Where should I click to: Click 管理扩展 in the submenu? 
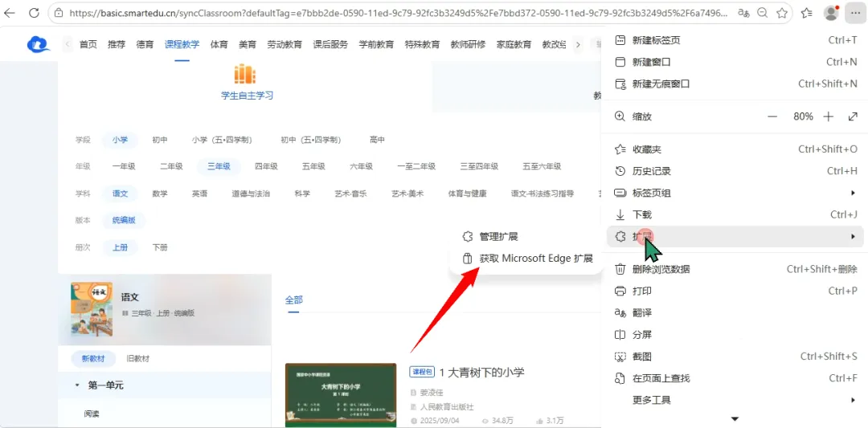click(x=526, y=237)
